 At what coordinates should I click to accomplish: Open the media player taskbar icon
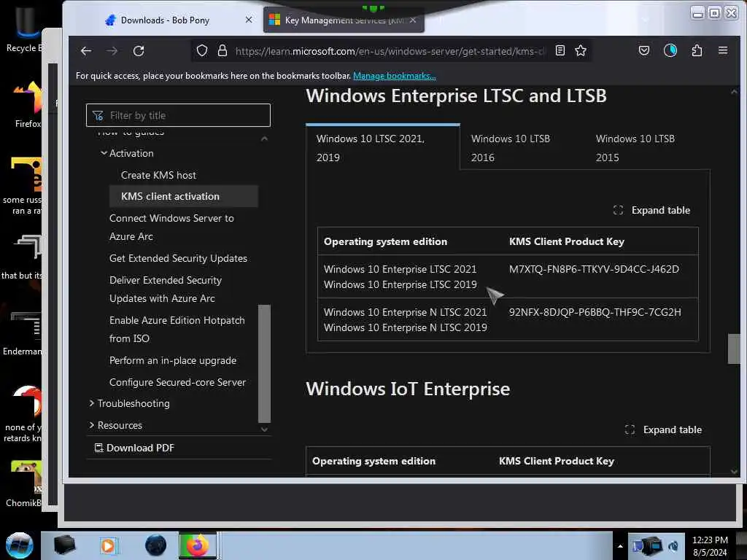pos(108,545)
